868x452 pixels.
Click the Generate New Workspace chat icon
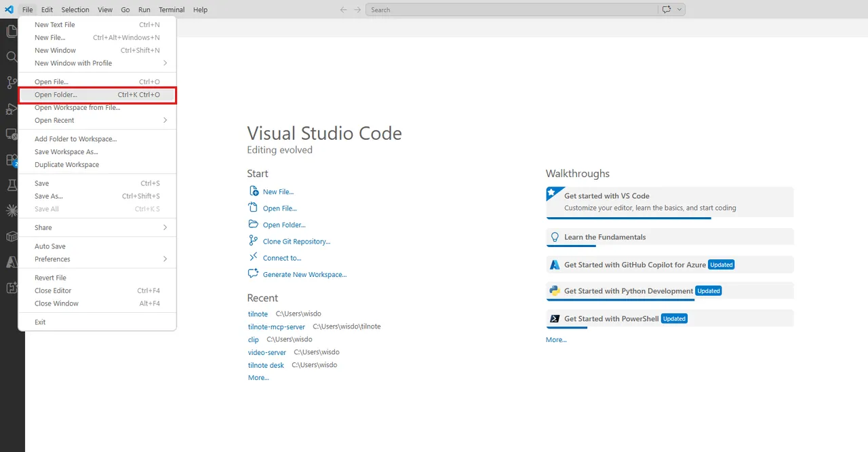253,274
